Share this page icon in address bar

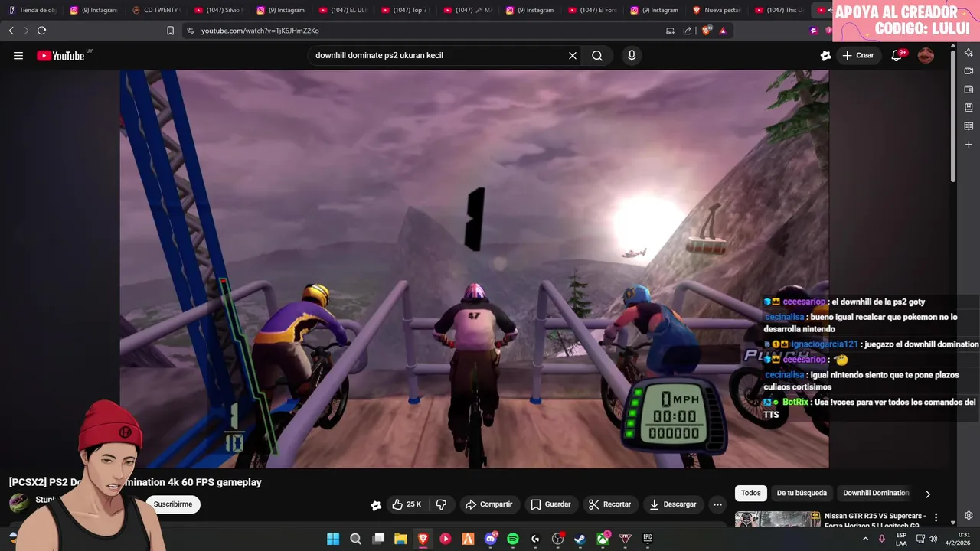pyautogui.click(x=687, y=31)
